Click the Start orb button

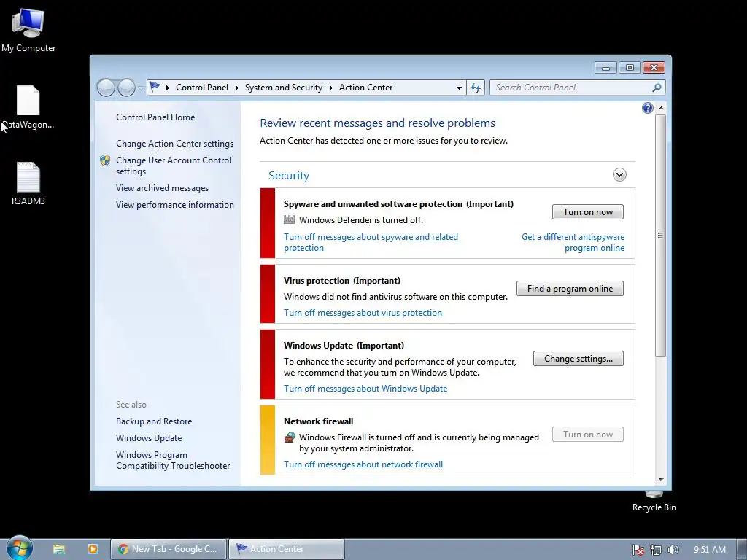[20, 548]
